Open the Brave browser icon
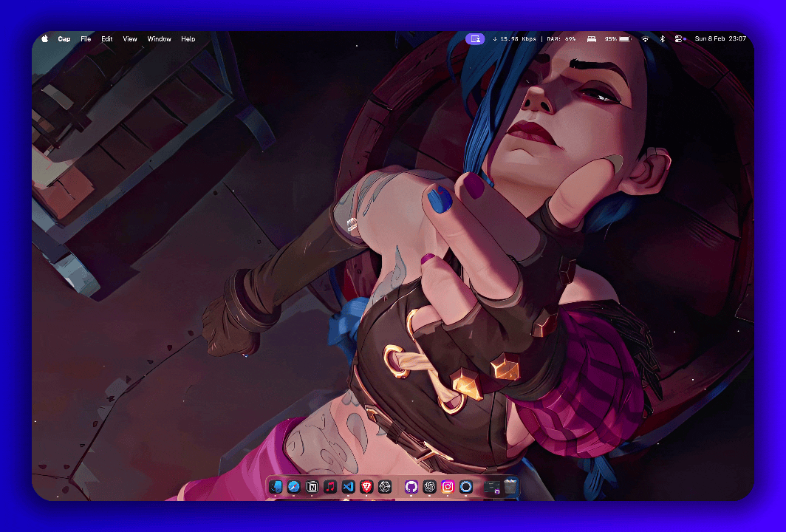The height and width of the screenshot is (532, 786). tap(366, 487)
